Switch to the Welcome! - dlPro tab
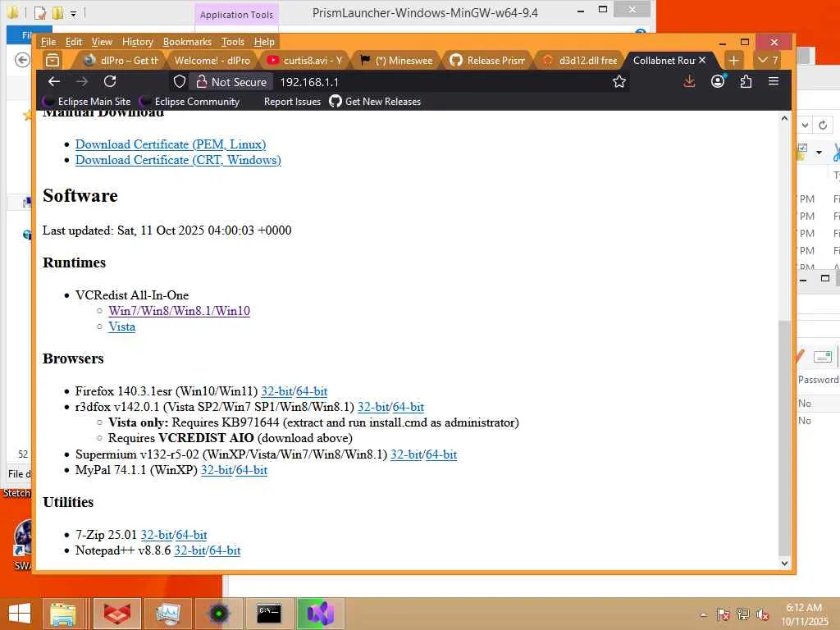The width and height of the screenshot is (840, 630). tap(212, 61)
